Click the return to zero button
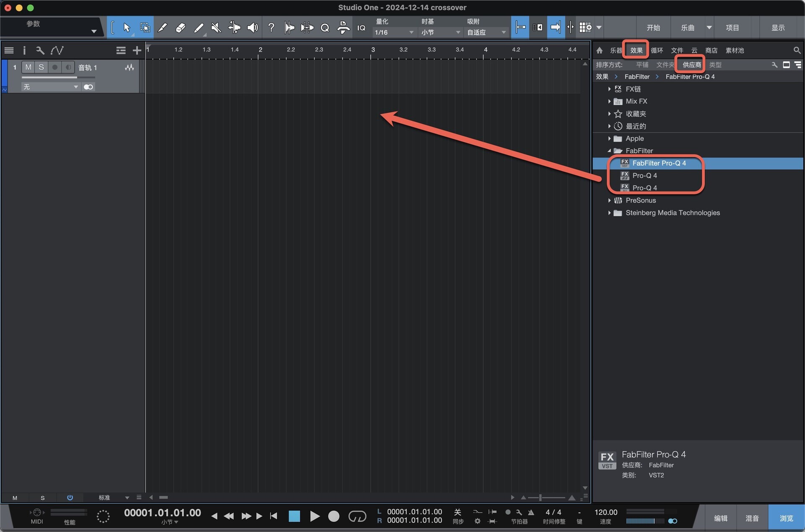The width and height of the screenshot is (805, 532). pyautogui.click(x=274, y=516)
